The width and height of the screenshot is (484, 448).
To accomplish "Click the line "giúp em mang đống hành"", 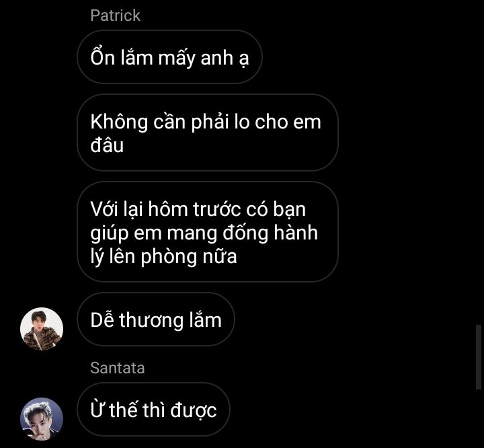I will coord(204,233).
